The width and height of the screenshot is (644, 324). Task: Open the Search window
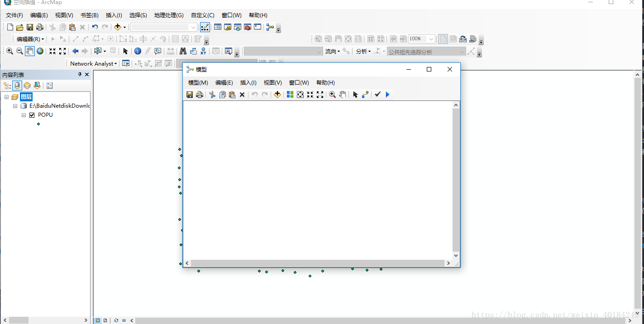click(238, 27)
